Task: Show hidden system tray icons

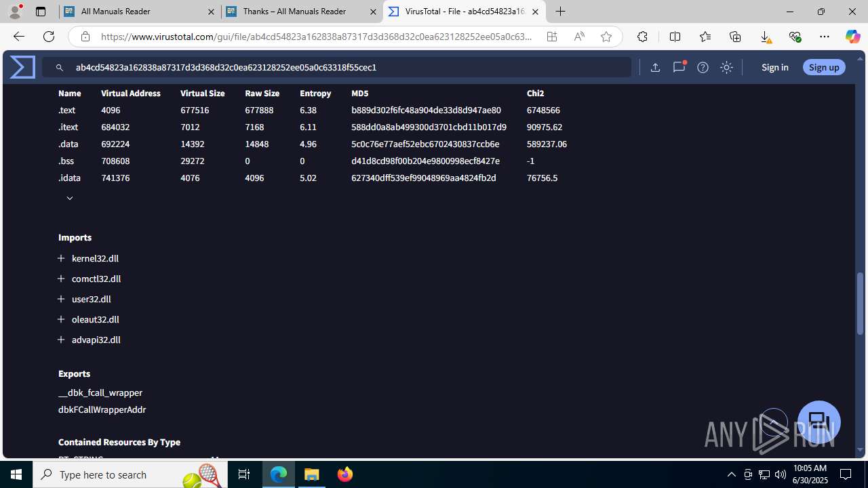Action: tap(731, 474)
